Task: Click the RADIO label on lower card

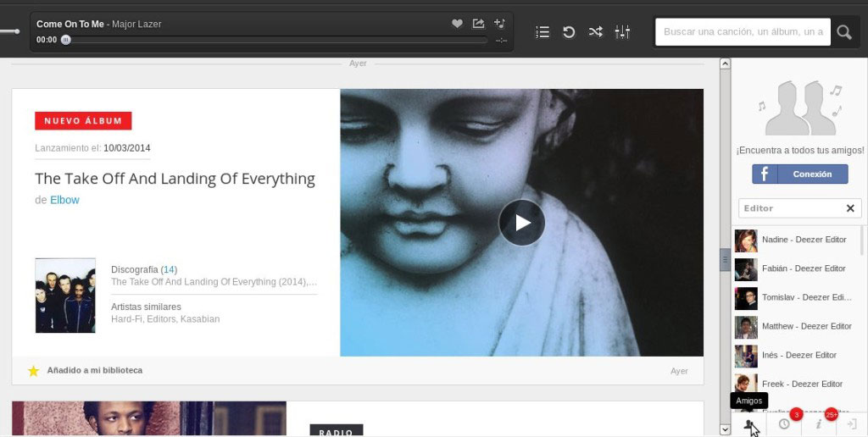Action: (x=336, y=431)
